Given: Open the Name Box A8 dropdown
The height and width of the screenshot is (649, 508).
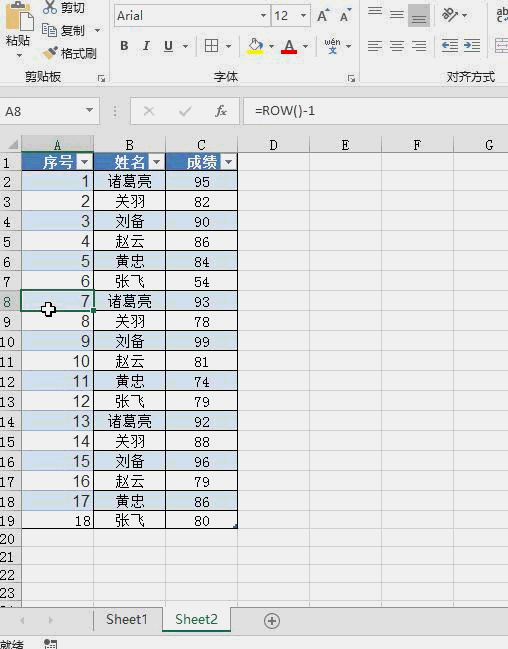Looking at the screenshot, I should [89, 110].
